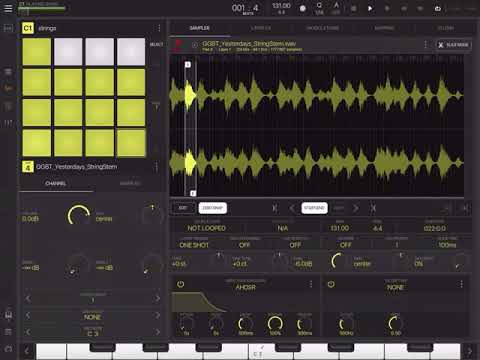Choose the previous output bus with the left arrow
The width and height of the screenshot is (480, 360).
tap(28, 298)
